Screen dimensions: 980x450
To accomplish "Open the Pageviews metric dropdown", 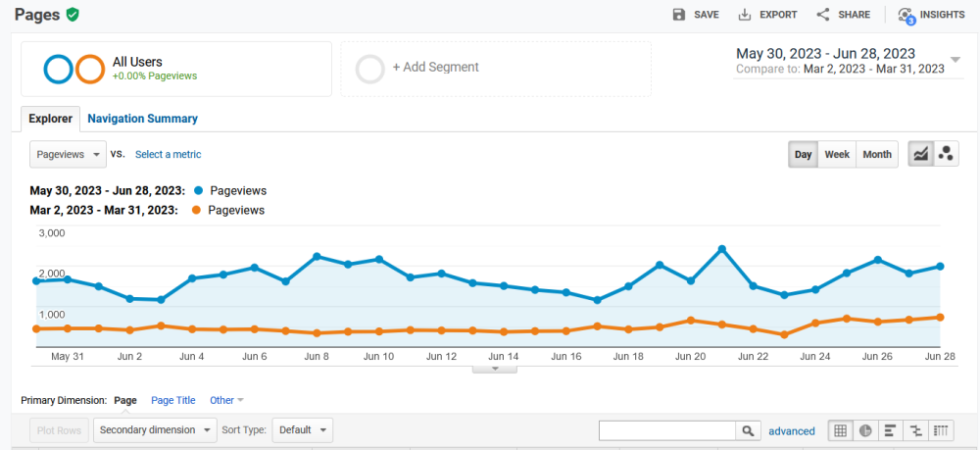I will [68, 154].
